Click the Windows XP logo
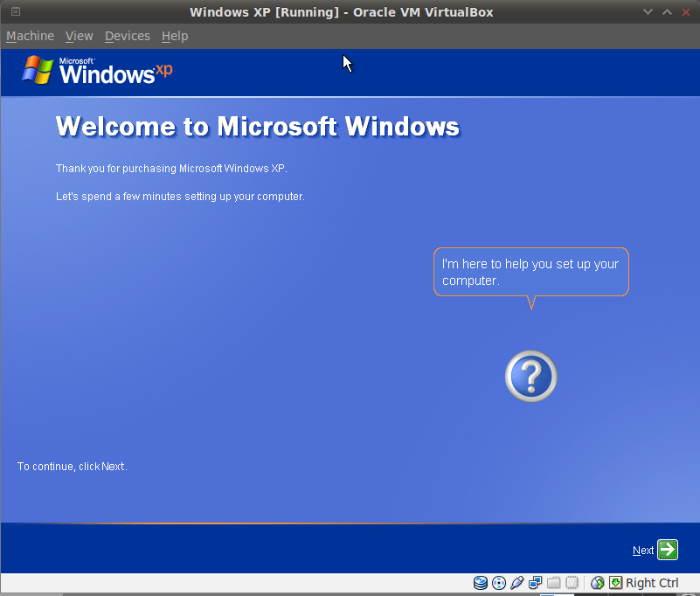This screenshot has height=596, width=700. coord(97,71)
